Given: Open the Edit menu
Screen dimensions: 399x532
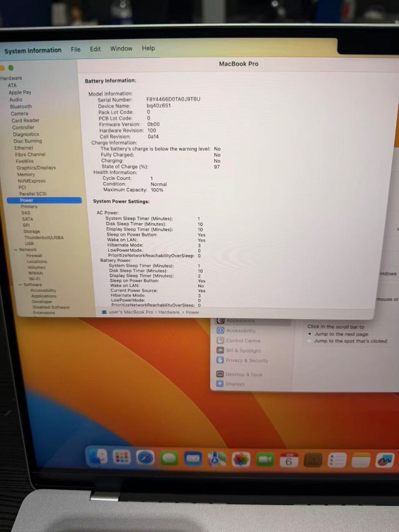Looking at the screenshot, I should click(95, 49).
